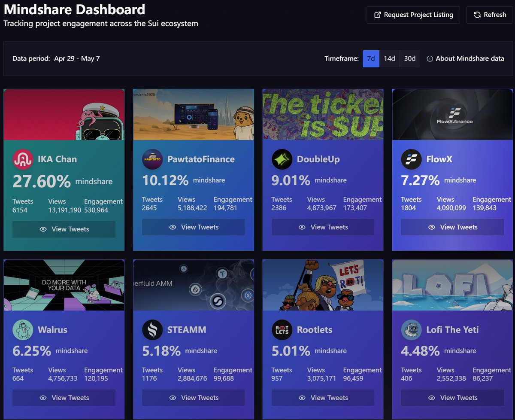Open the IKA Chan banner image
Image resolution: width=515 pixels, height=420 pixels.
pos(64,115)
